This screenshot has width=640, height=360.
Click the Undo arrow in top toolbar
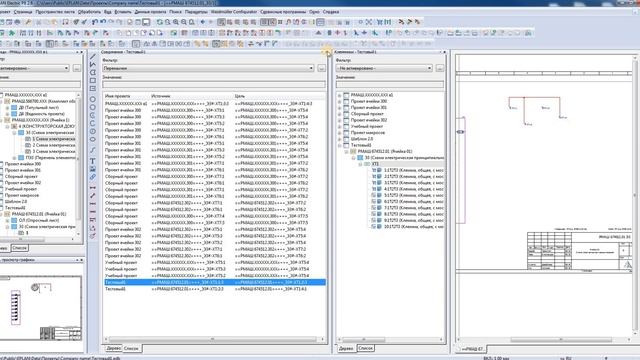[103, 22]
